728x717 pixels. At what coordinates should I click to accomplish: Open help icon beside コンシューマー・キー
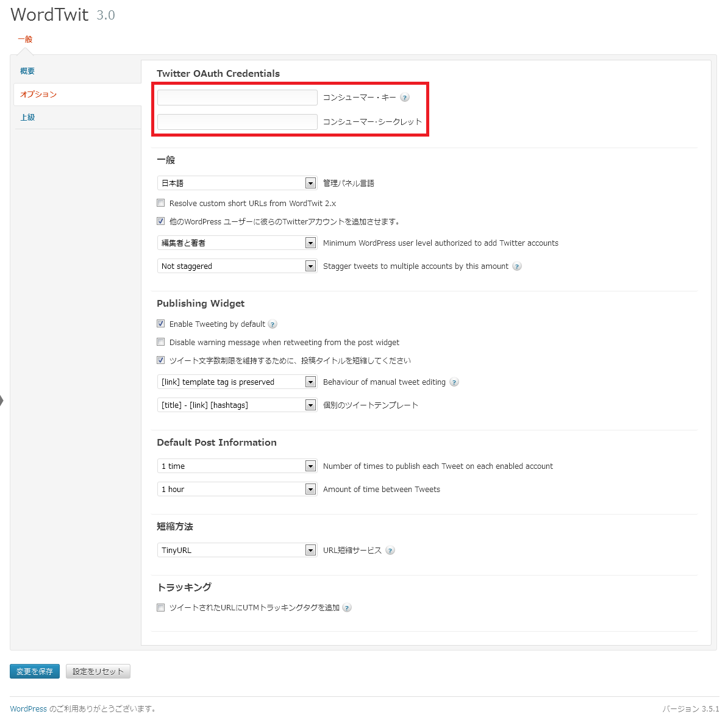(x=405, y=98)
